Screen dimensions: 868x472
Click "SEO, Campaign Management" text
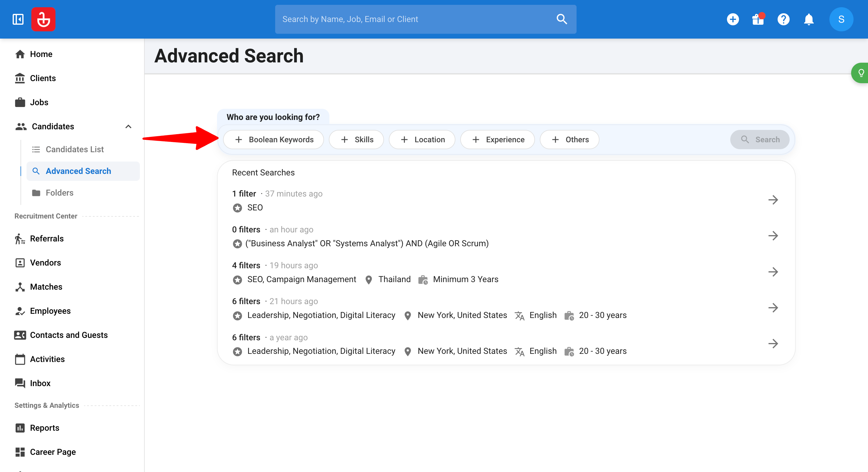click(x=302, y=279)
